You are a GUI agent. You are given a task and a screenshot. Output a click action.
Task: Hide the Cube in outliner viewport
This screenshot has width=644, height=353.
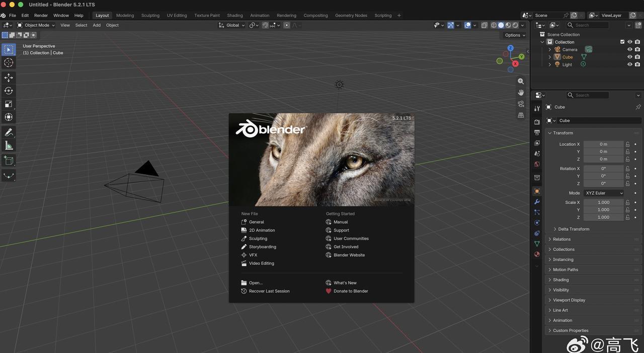point(629,57)
